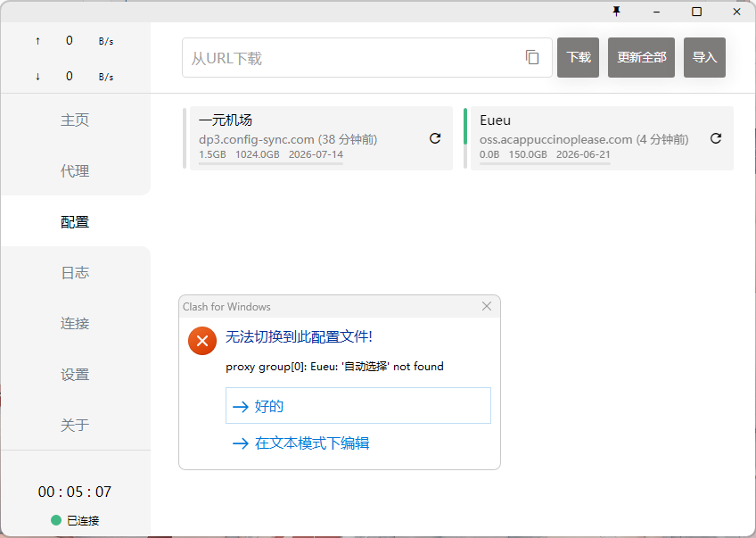Choose 在文本模式下编辑 option
Viewport: 756px width, 538px height.
click(x=312, y=443)
